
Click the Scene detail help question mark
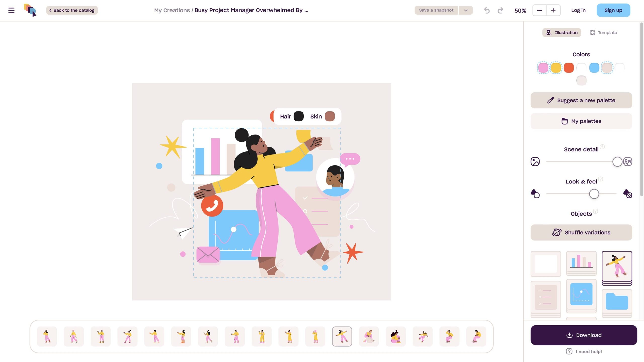tap(602, 147)
